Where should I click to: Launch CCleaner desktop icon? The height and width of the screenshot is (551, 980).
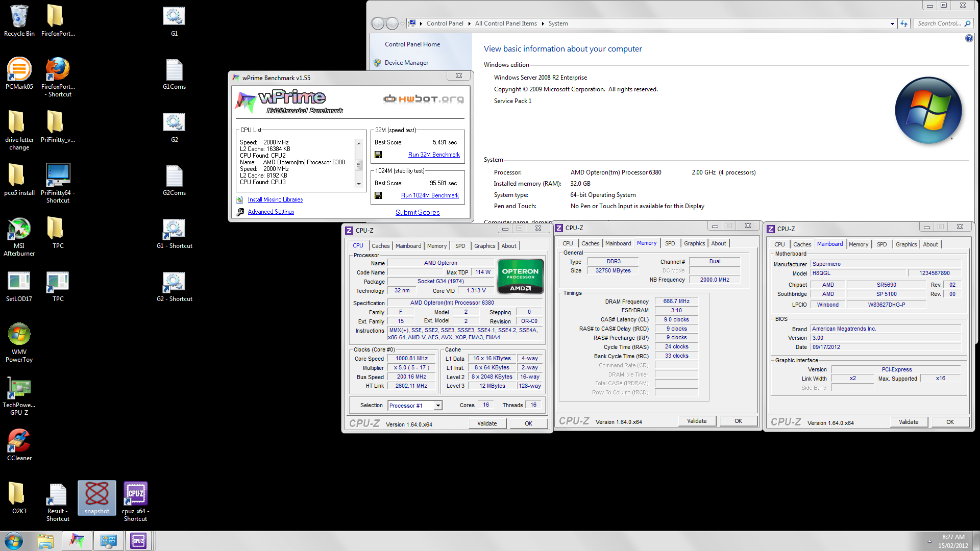19,444
